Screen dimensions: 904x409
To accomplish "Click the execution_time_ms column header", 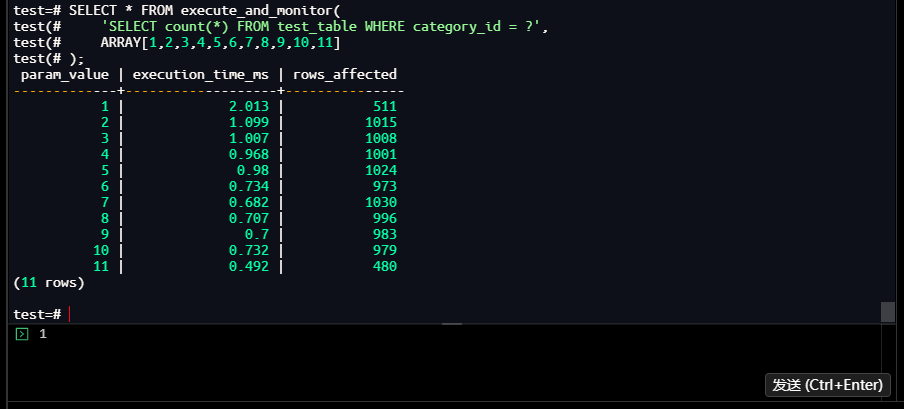I will pos(202,74).
